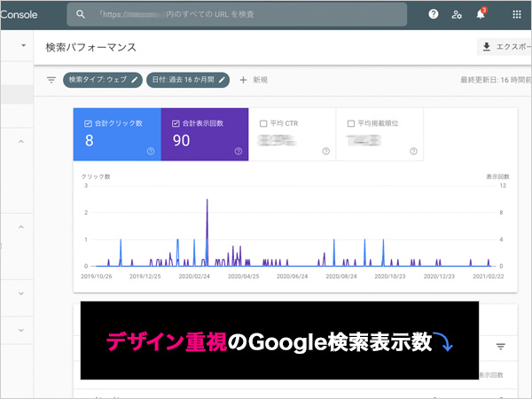Image resolution: width=532 pixels, height=399 pixels.
Task: Click the 8 total clicks value
Action: 90,140
